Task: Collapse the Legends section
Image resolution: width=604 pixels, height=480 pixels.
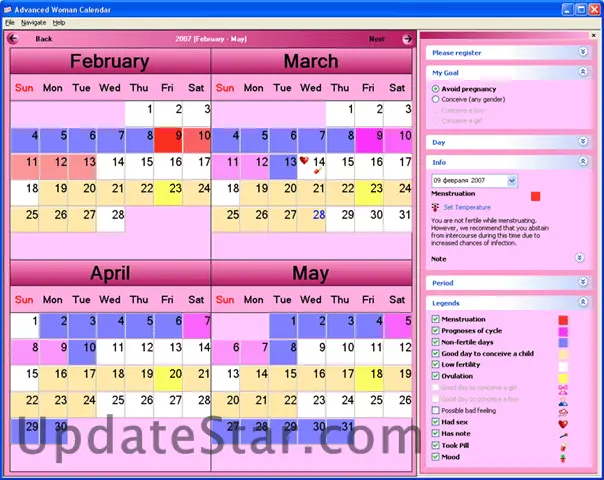Action: tap(583, 302)
